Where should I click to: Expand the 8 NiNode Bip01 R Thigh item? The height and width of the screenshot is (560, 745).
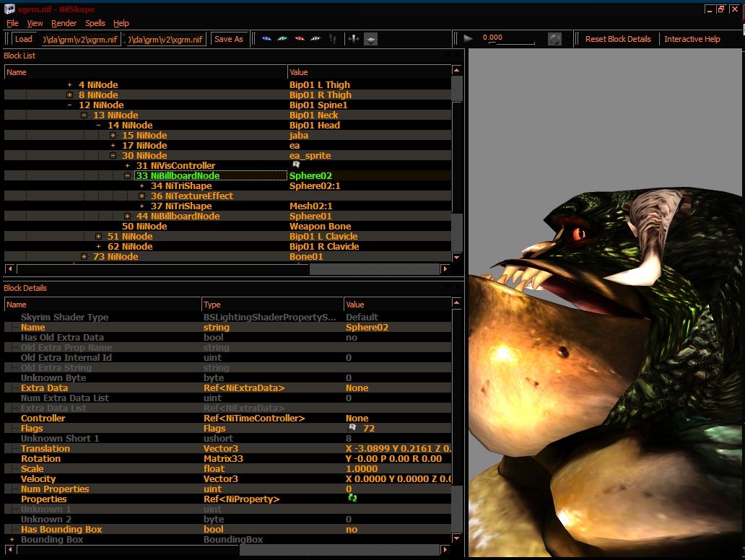(70, 95)
